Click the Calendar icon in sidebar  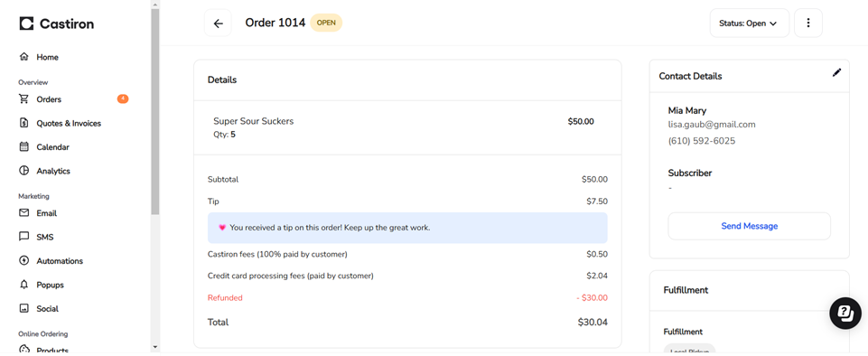pos(23,146)
